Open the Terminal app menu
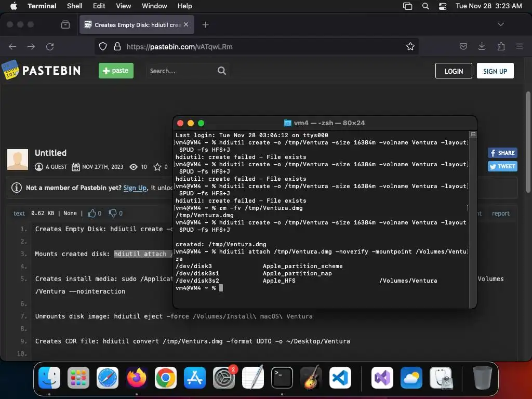The height and width of the screenshot is (399, 532). (x=42, y=6)
